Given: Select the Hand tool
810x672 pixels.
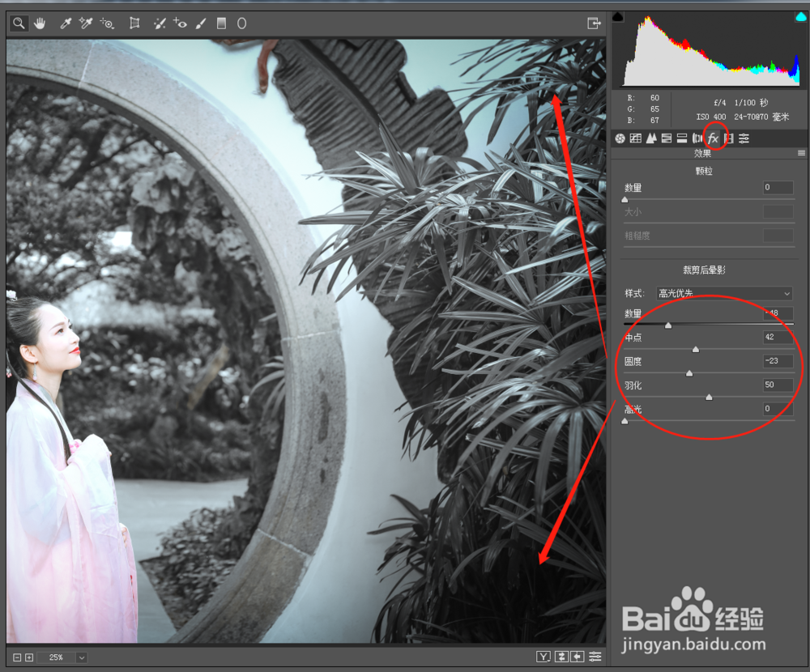Looking at the screenshot, I should 40,23.
